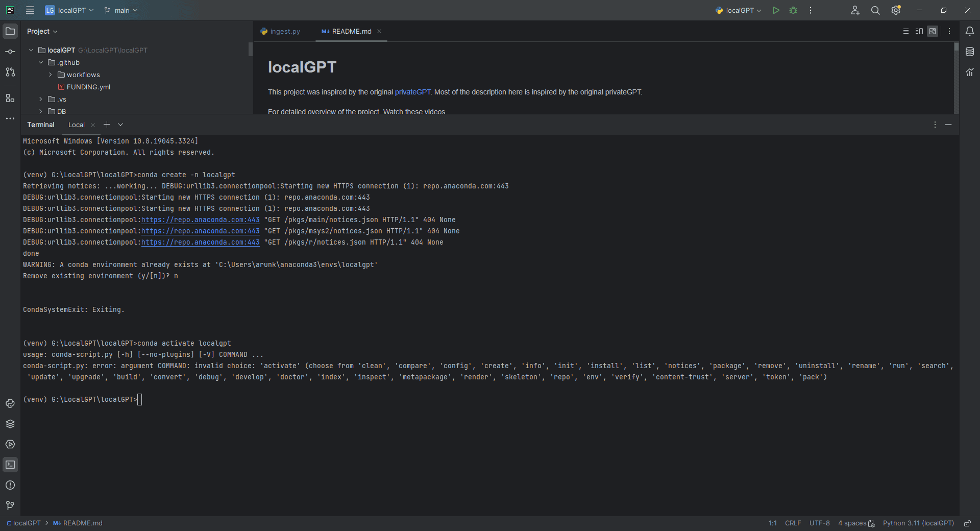Open the Notifications panel

pos(970,31)
